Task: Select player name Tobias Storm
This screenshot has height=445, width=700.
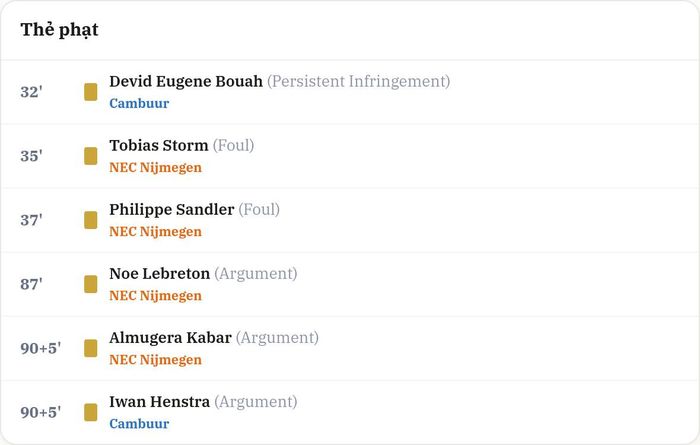Action: (x=159, y=146)
